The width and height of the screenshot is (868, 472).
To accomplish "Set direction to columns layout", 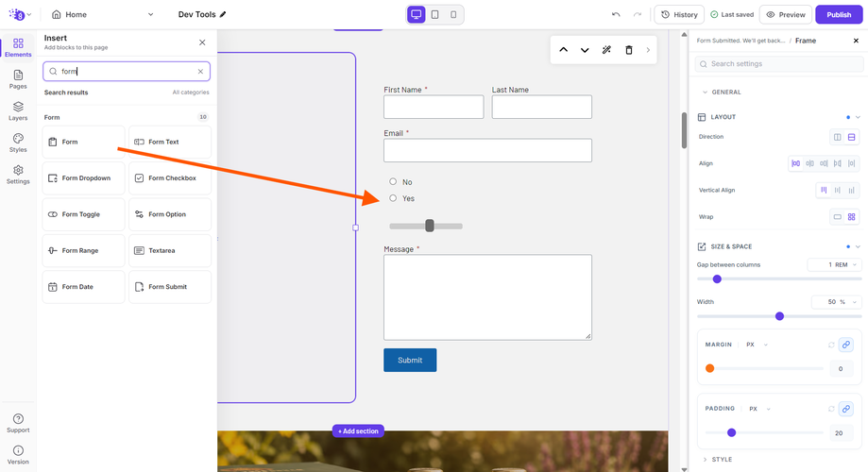I will click(837, 137).
